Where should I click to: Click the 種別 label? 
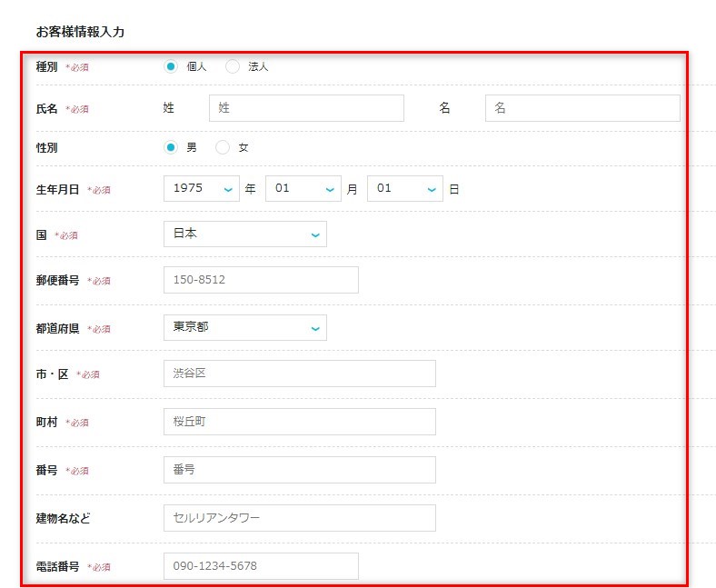(x=46, y=66)
